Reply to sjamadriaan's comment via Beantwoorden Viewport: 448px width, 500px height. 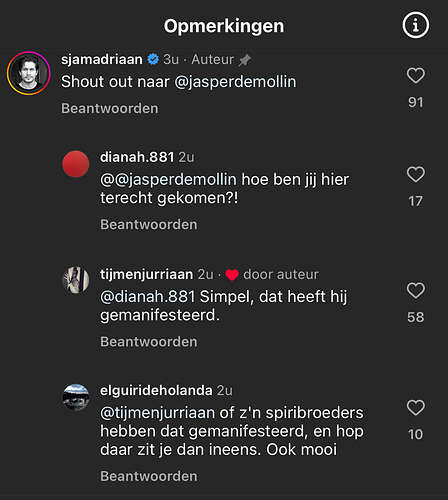[x=110, y=109]
